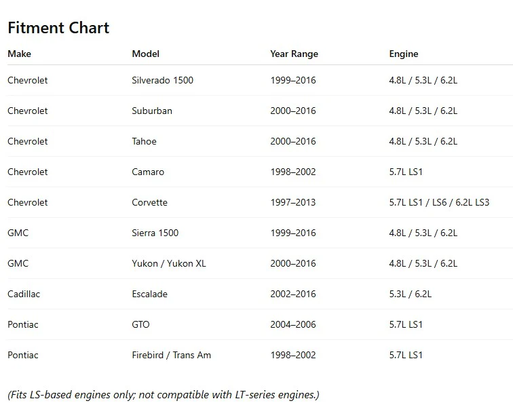Click the 1997–2013 year range cell
513x420 pixels.
293,202
